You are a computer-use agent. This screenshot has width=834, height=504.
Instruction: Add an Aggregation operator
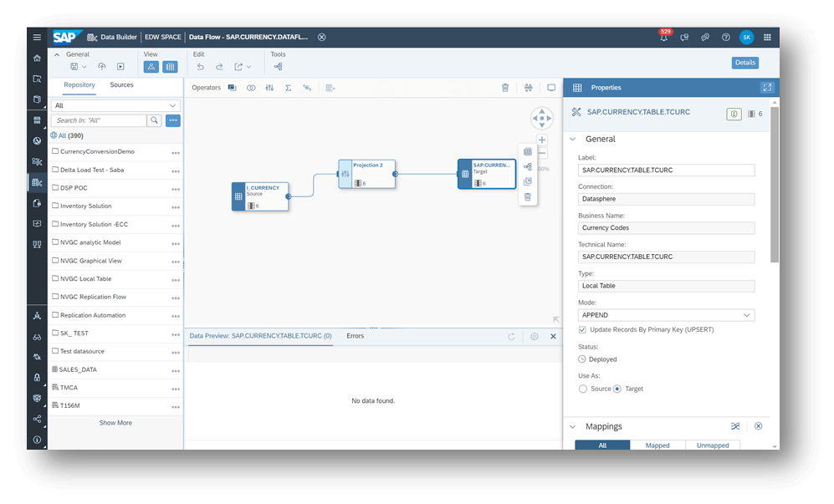pos(289,88)
